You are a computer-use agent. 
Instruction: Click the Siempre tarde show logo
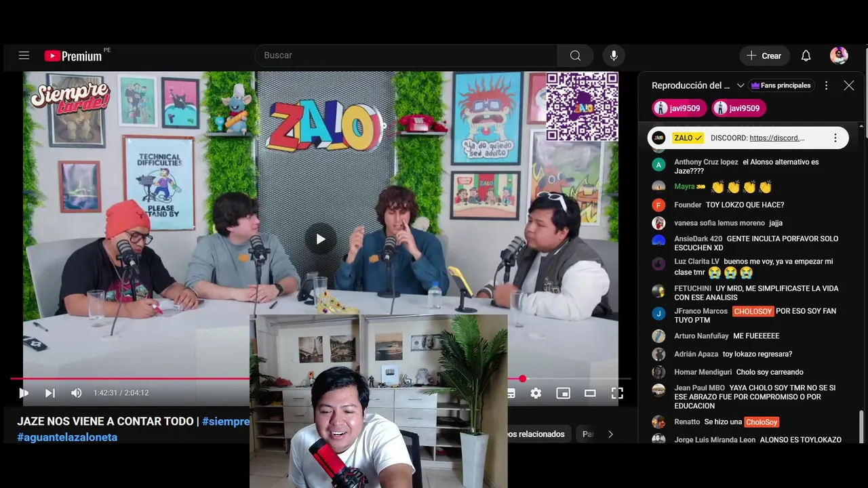click(69, 98)
